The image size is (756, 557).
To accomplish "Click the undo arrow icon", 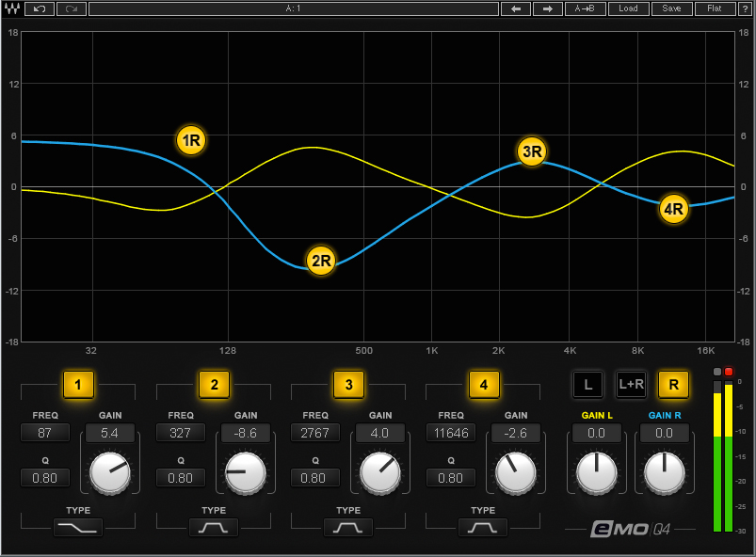I will (x=39, y=8).
